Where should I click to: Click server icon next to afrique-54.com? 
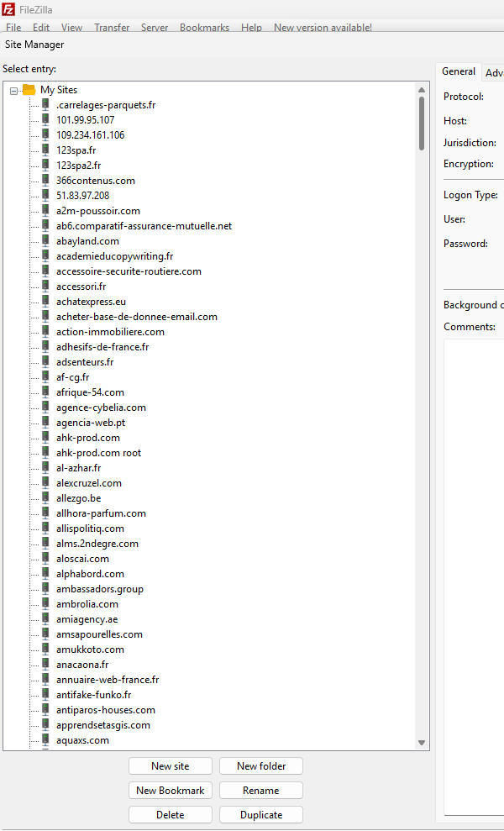[x=46, y=392]
